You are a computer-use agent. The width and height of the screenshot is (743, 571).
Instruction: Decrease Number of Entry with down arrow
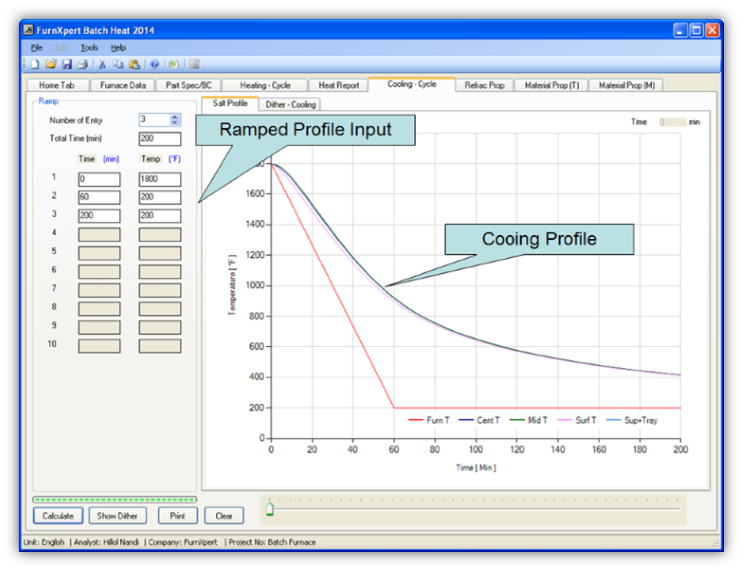point(175,123)
